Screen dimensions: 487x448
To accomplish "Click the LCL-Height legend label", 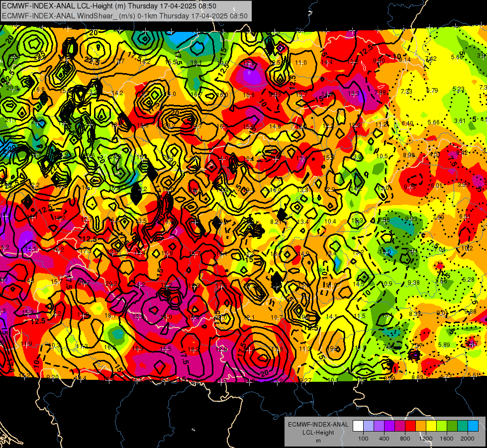I will [318, 433].
